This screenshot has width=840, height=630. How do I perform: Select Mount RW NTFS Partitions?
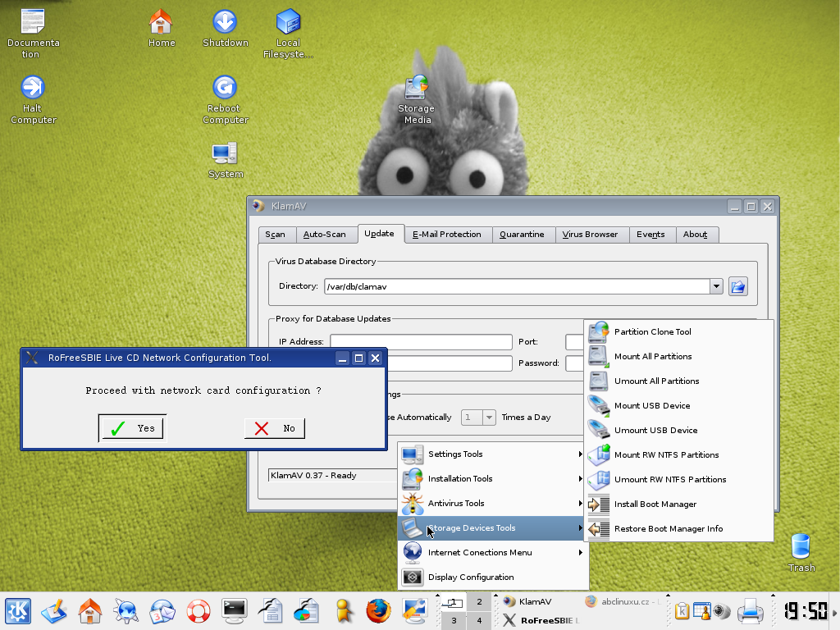678,455
